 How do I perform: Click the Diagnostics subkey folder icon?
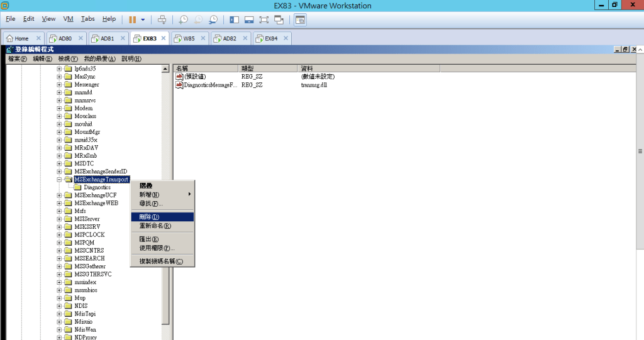point(77,187)
